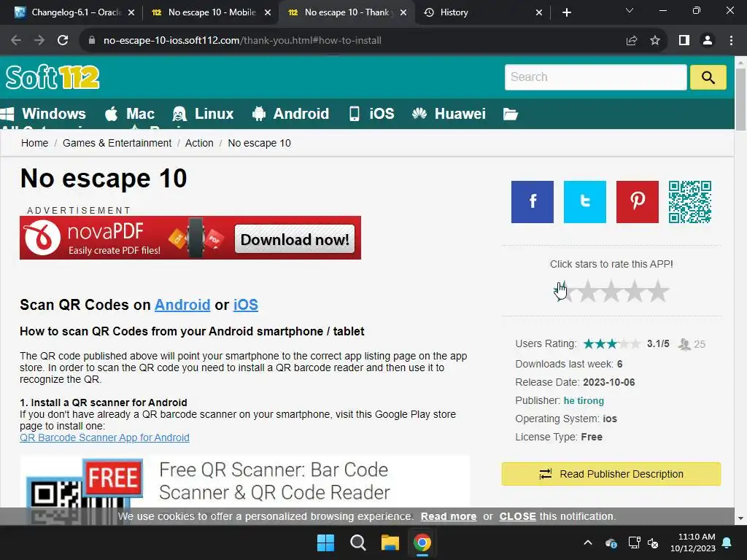Close the Changelog-6.1 tab
This screenshot has height=560, width=747.
[131, 12]
